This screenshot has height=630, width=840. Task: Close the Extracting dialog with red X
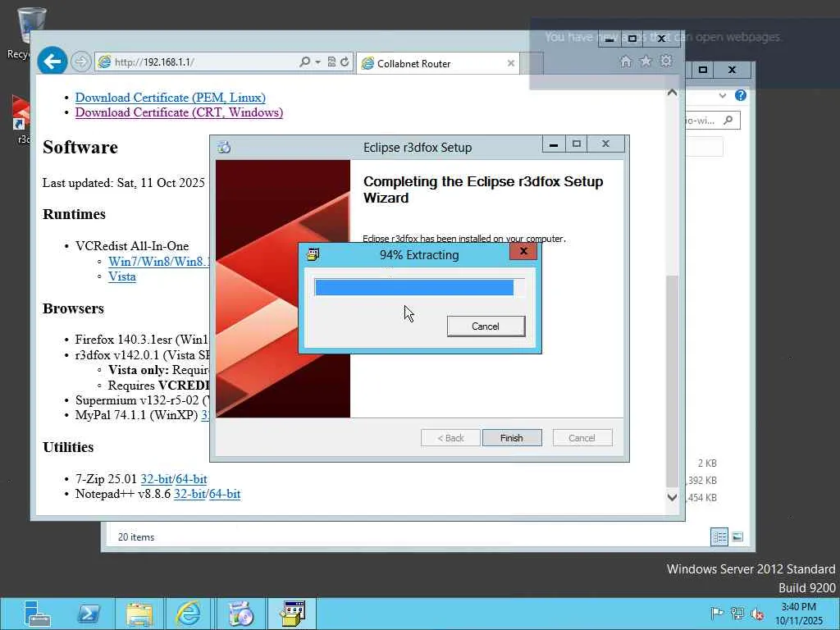tap(523, 251)
